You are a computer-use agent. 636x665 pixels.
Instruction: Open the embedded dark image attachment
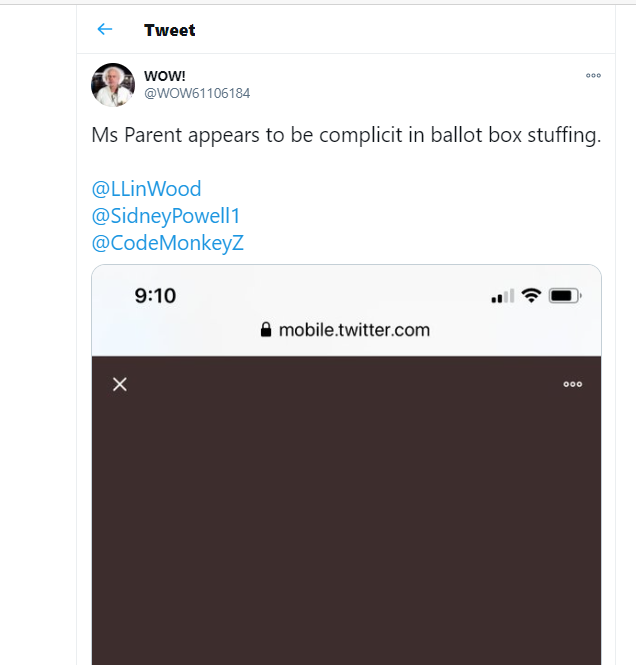[x=346, y=511]
